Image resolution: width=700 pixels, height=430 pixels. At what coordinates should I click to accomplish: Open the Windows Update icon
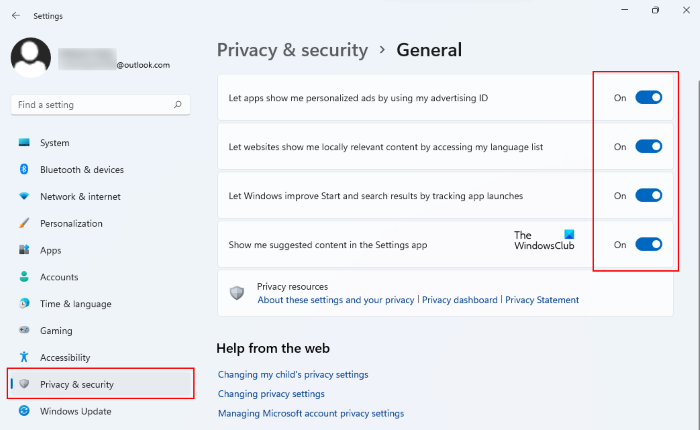(24, 411)
